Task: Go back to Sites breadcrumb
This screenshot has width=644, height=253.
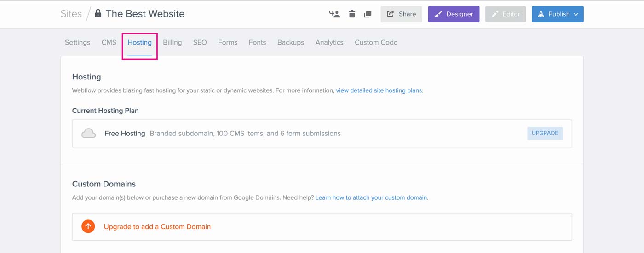Action: pyautogui.click(x=71, y=14)
